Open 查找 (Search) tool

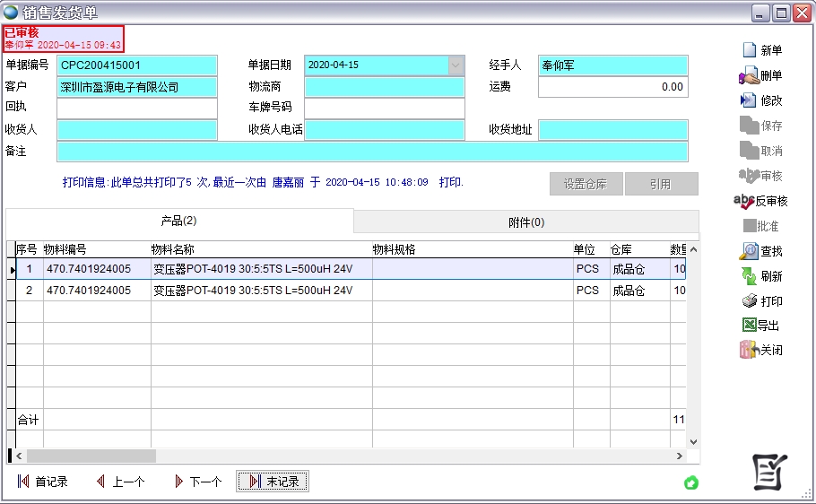tap(749, 251)
